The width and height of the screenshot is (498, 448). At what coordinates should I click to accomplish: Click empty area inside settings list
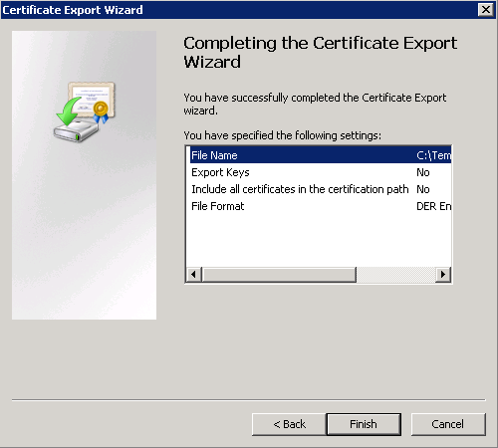pyautogui.click(x=319, y=241)
